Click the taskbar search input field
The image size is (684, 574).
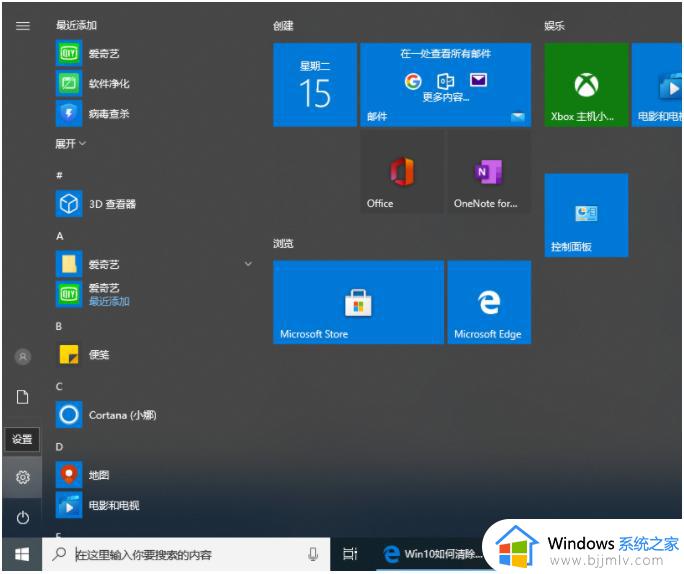coord(186,554)
